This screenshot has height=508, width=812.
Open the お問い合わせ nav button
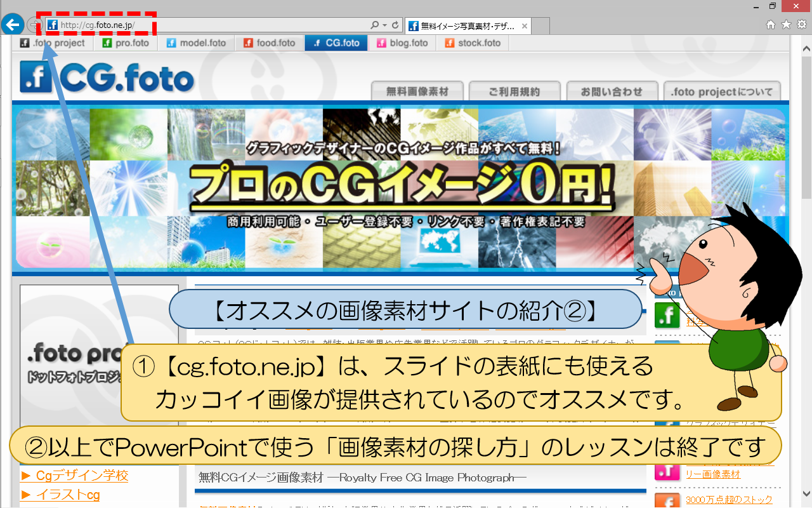(612, 91)
